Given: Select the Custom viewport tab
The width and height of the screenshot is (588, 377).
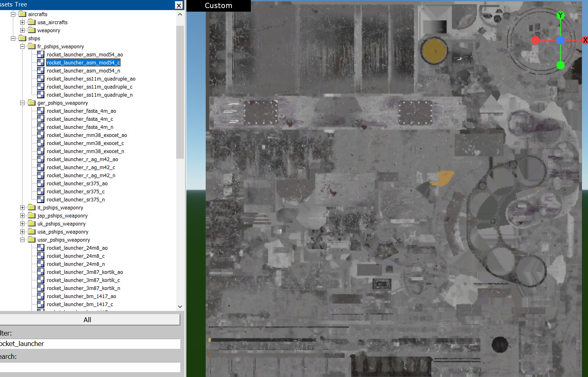Looking at the screenshot, I should coord(218,6).
